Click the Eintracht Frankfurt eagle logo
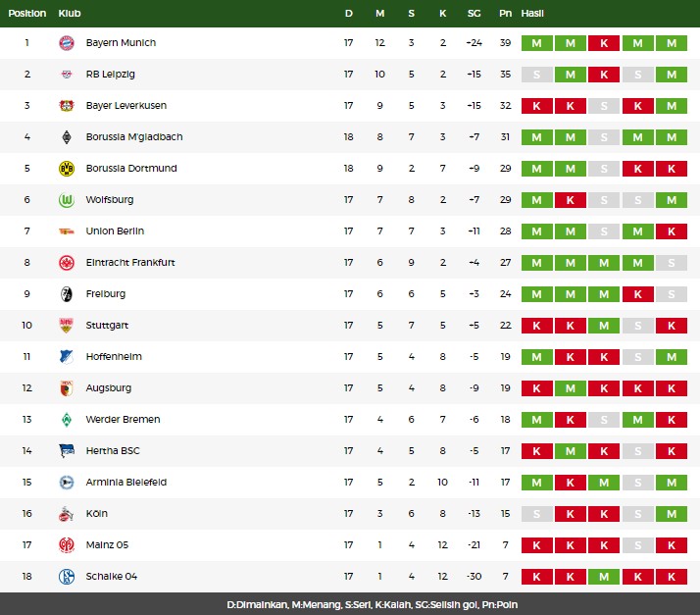Viewport: 700px width, 615px height. 67,263
